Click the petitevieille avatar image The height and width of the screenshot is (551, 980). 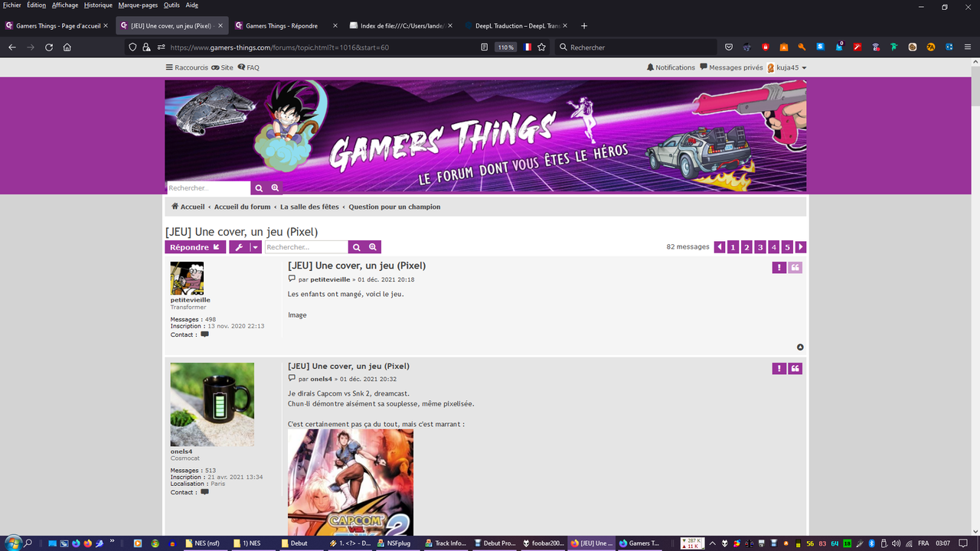187,278
